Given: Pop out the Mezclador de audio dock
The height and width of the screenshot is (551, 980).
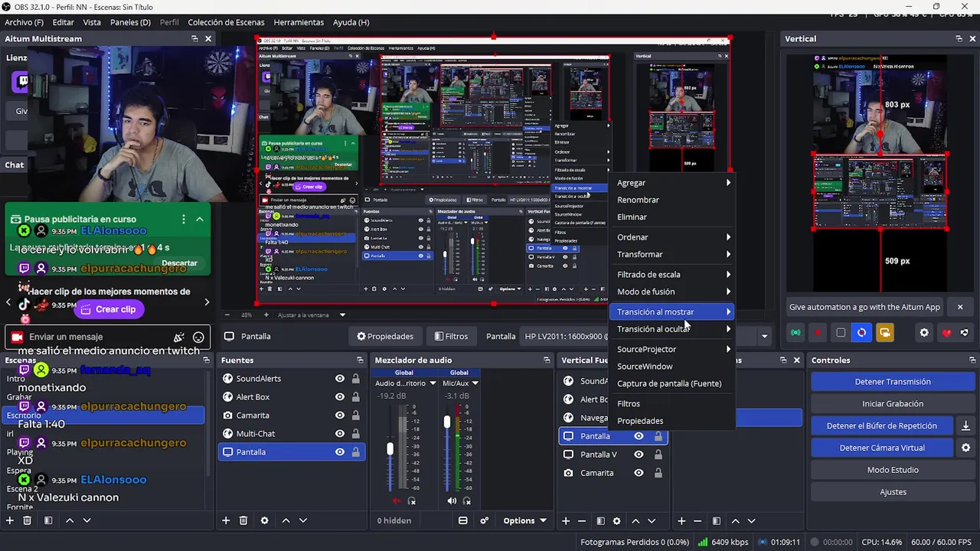Looking at the screenshot, I should click(546, 360).
